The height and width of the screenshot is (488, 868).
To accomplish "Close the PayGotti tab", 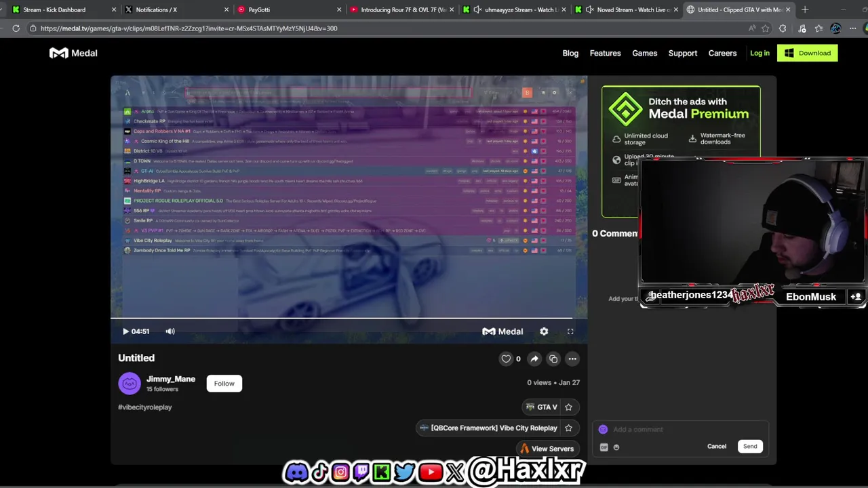I will tap(339, 9).
